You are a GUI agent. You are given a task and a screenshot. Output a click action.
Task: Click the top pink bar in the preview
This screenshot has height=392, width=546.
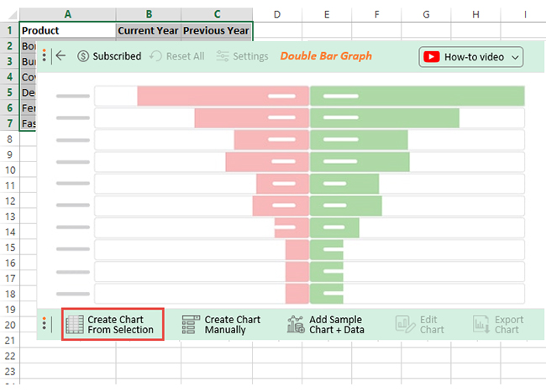pos(223,96)
